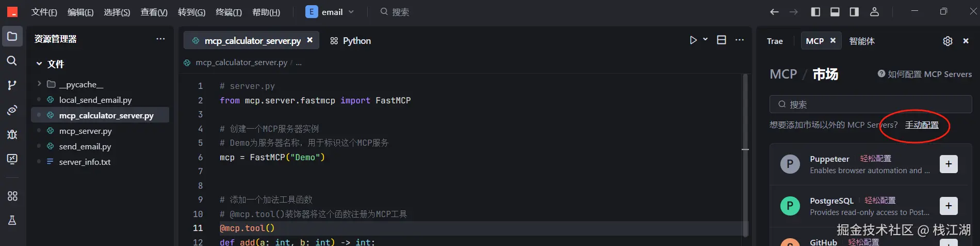
Task: Click the Run Python file play button
Action: tap(693, 40)
